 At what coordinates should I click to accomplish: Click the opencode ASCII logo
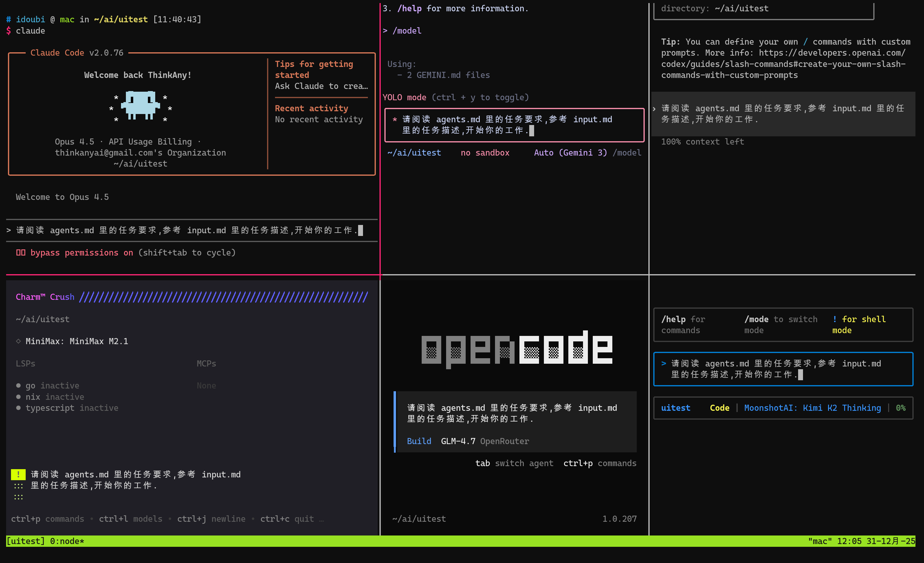coord(517,349)
